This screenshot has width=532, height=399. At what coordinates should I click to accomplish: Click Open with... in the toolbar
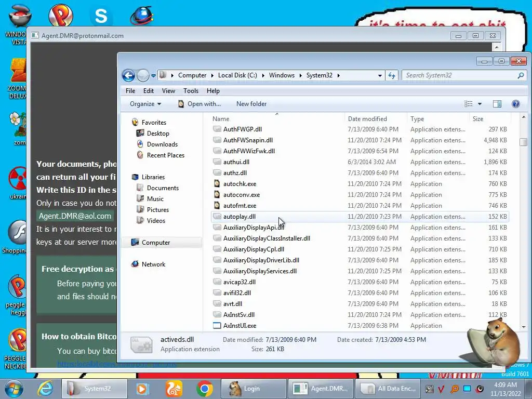[x=199, y=104]
